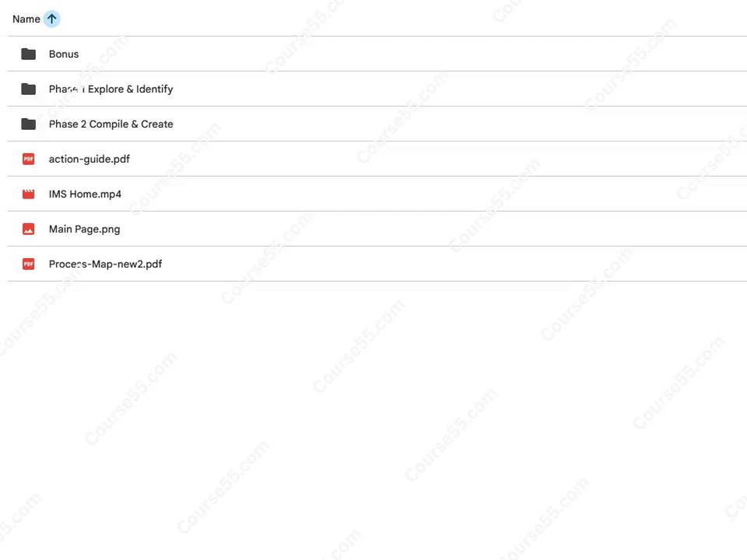Image resolution: width=747 pixels, height=560 pixels.
Task: Click the Phase 2 Compile & Create folder icon
Action: point(29,124)
